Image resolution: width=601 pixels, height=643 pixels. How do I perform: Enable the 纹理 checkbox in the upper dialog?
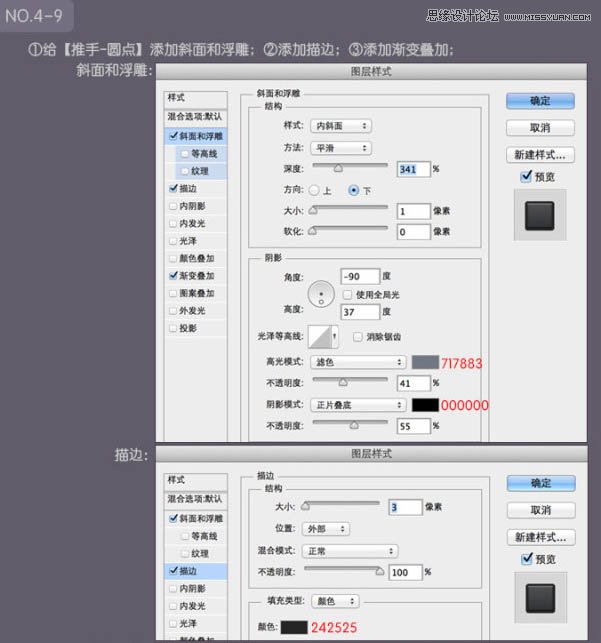coord(184,171)
